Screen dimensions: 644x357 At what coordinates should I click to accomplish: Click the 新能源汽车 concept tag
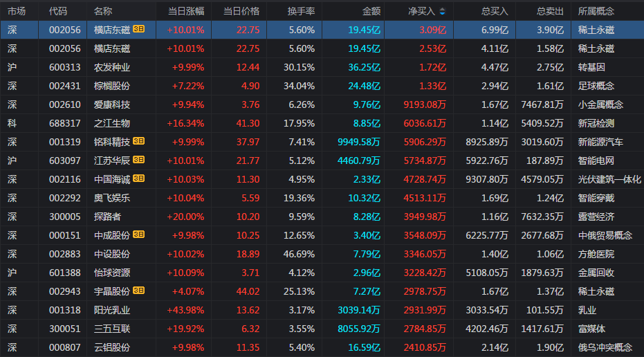click(600, 142)
